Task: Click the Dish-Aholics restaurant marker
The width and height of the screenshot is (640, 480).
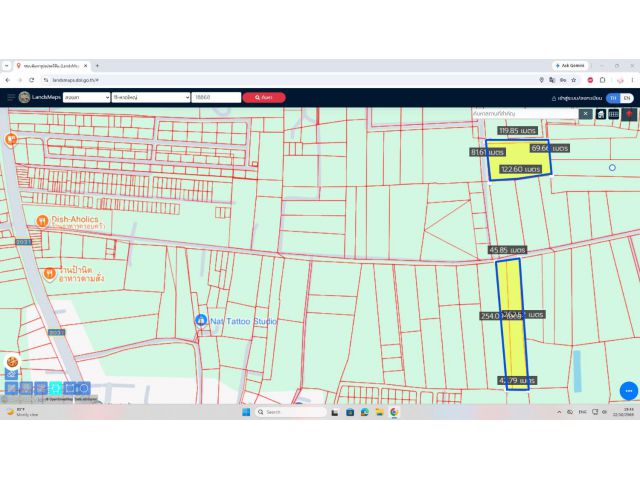Action: pyautogui.click(x=42, y=221)
